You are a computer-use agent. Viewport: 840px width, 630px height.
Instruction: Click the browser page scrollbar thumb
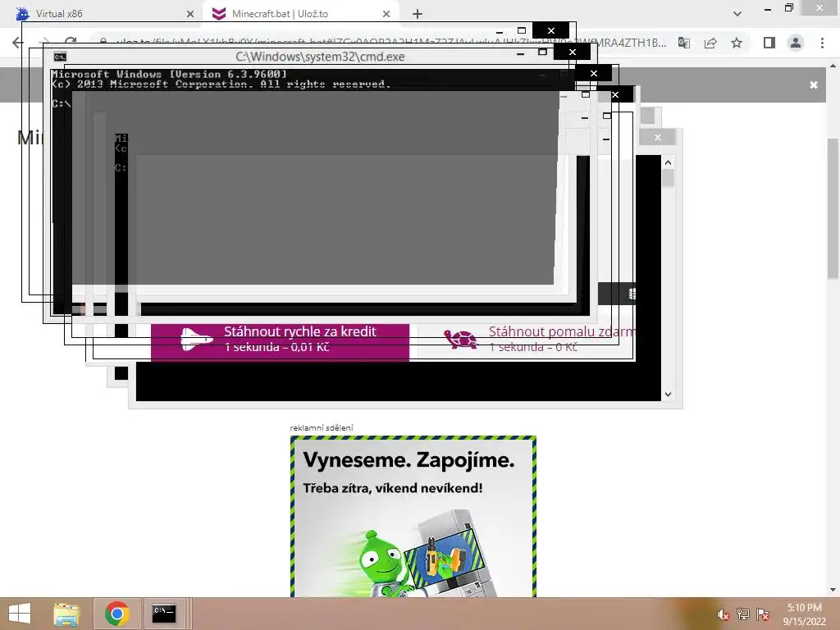click(833, 208)
